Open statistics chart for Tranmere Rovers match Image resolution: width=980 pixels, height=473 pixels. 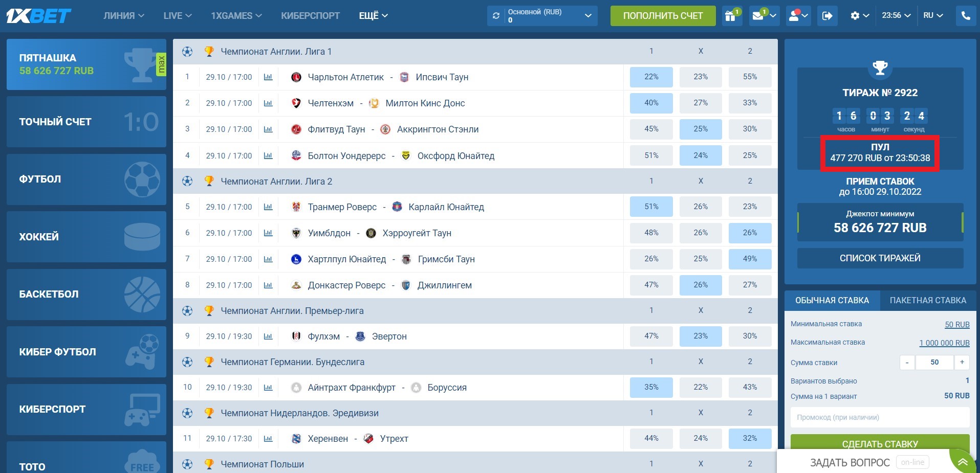[x=268, y=207]
